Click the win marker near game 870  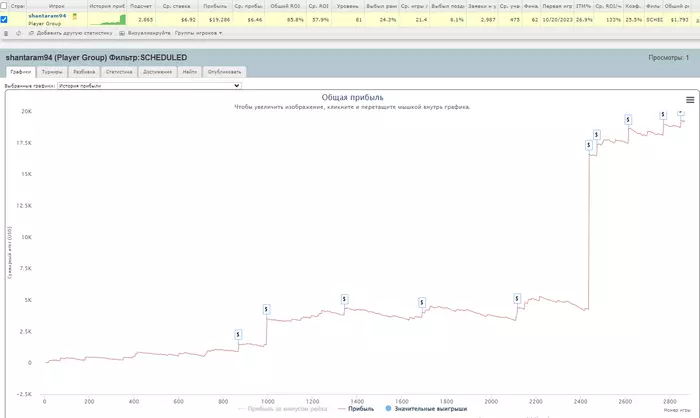[x=238, y=334]
